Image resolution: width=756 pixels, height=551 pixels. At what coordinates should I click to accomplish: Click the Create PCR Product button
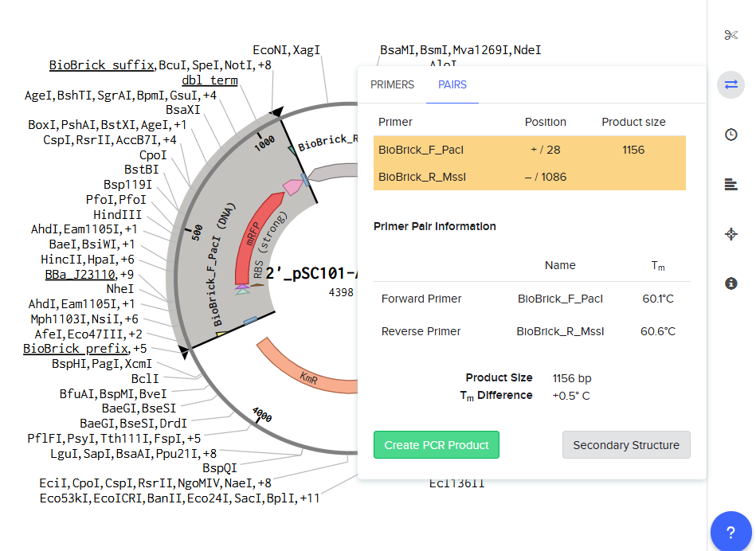(x=436, y=445)
